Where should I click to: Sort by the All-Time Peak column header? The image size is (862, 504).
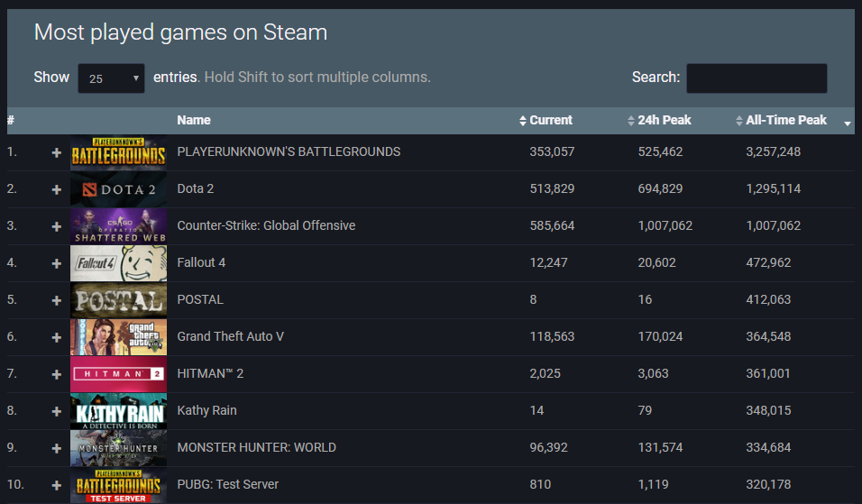click(785, 121)
